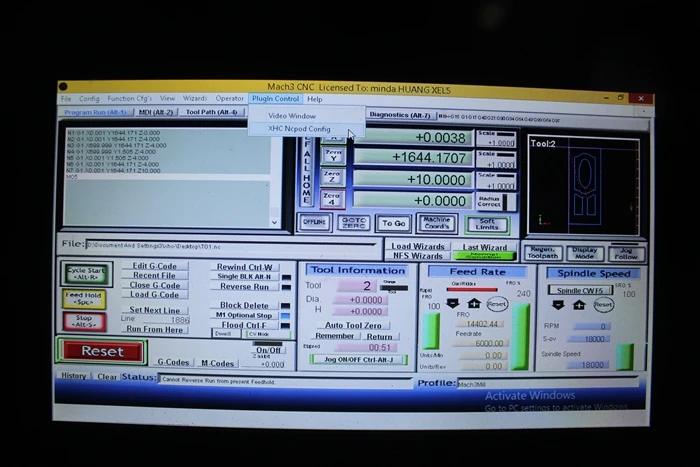Click Zero 4 axis button

click(x=332, y=199)
